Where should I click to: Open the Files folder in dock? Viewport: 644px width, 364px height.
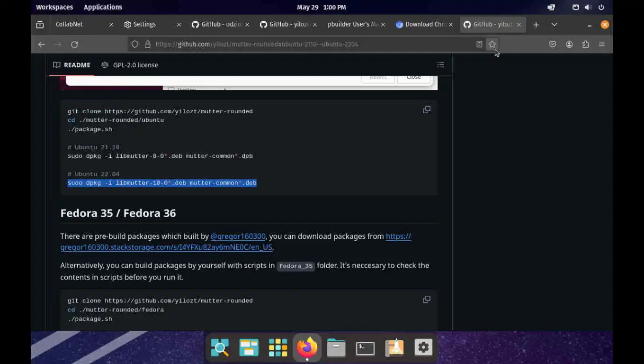[336, 348]
